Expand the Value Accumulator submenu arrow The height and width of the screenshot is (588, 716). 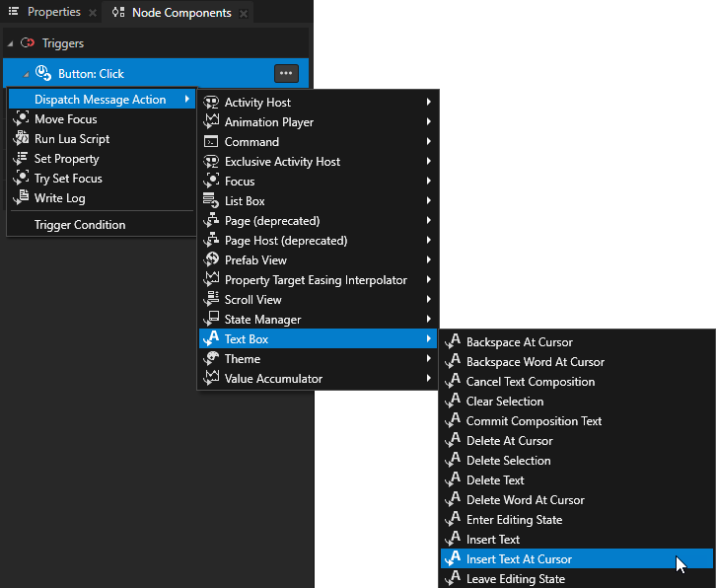coord(429,379)
